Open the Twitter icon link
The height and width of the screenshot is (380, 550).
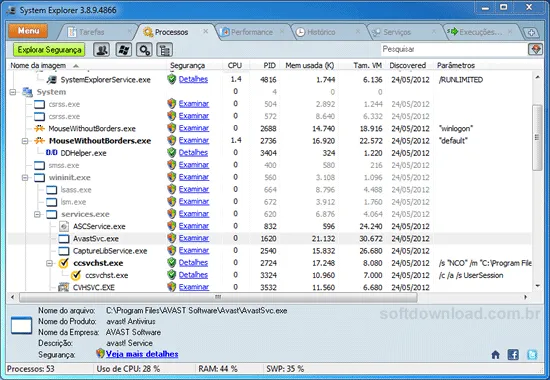[x=532, y=354]
